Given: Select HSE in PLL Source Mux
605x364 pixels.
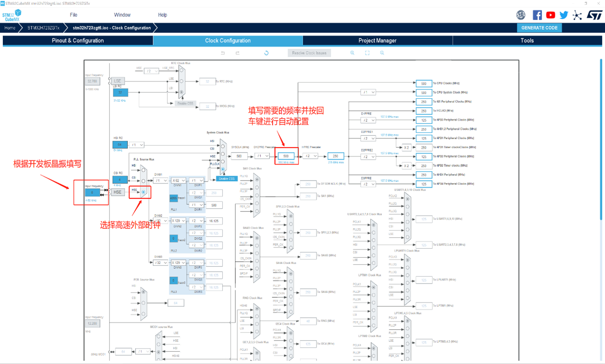Looking at the screenshot, I should [143, 192].
